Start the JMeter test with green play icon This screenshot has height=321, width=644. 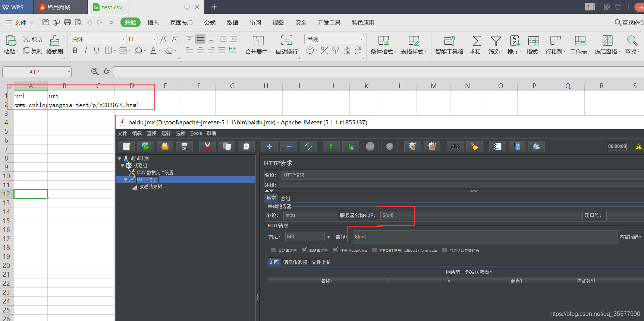click(x=331, y=146)
